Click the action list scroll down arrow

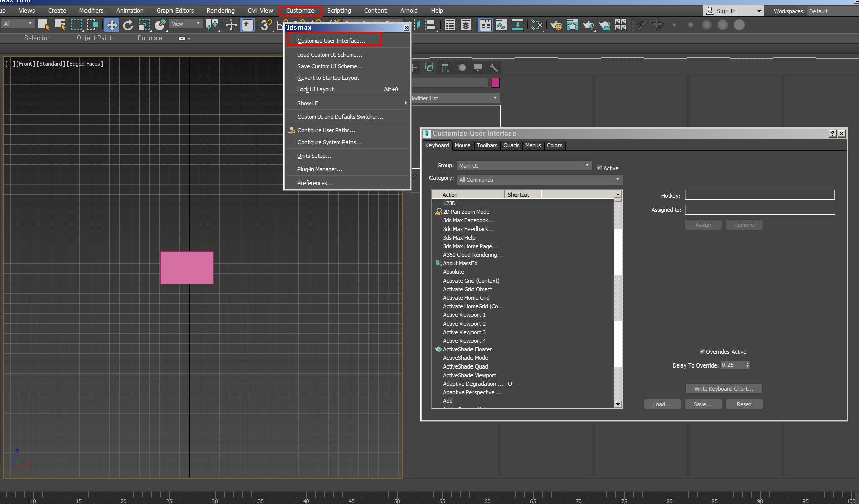click(x=618, y=404)
